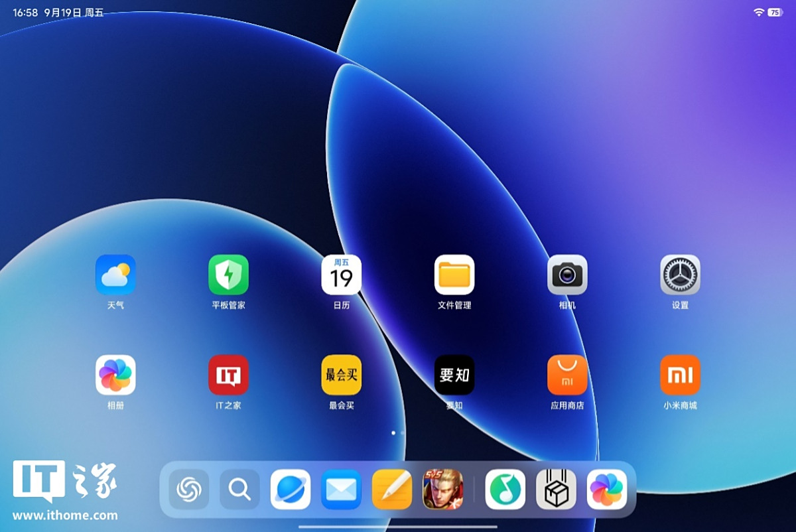This screenshot has height=532, width=796.
Task: Open 应用商店 app store
Action: [567, 375]
